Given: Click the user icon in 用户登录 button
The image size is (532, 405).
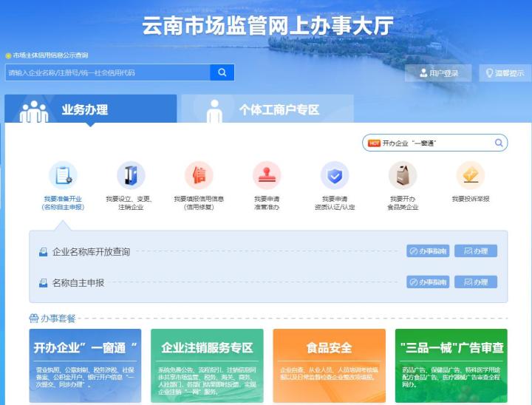Looking at the screenshot, I should [423, 73].
